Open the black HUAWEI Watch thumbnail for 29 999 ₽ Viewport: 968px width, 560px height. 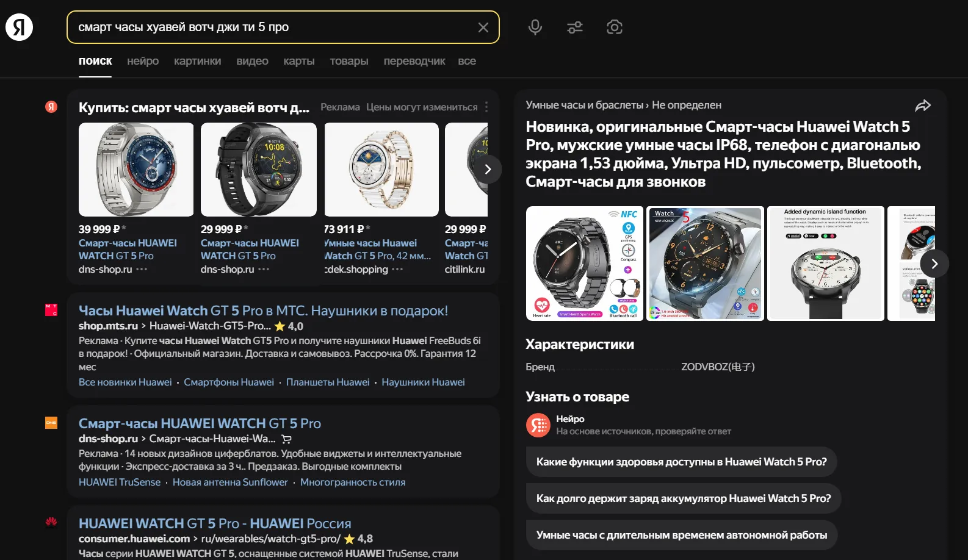(x=259, y=170)
